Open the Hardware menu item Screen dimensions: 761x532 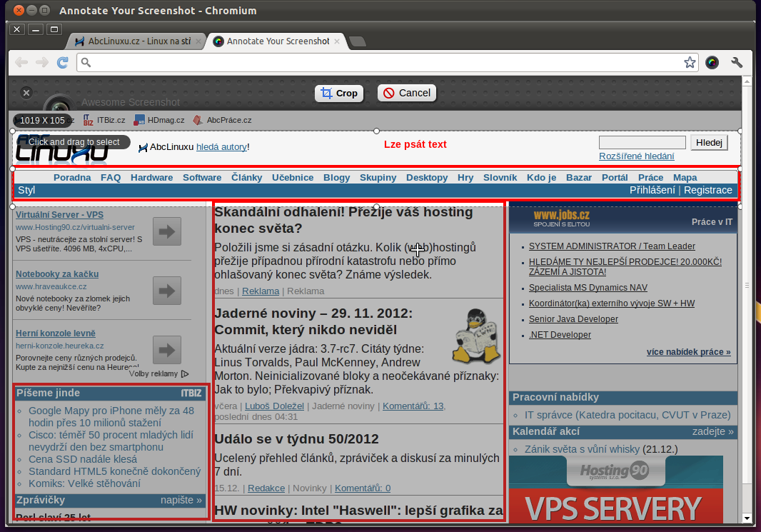[151, 177]
